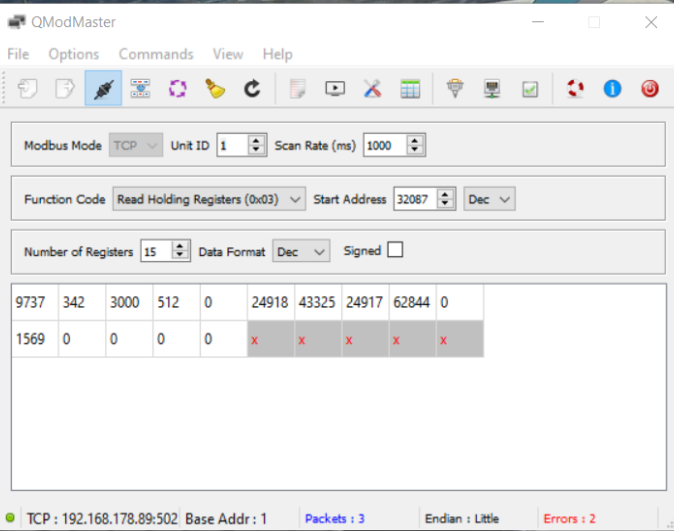Open the Settings checklist icon

[x=530, y=89]
